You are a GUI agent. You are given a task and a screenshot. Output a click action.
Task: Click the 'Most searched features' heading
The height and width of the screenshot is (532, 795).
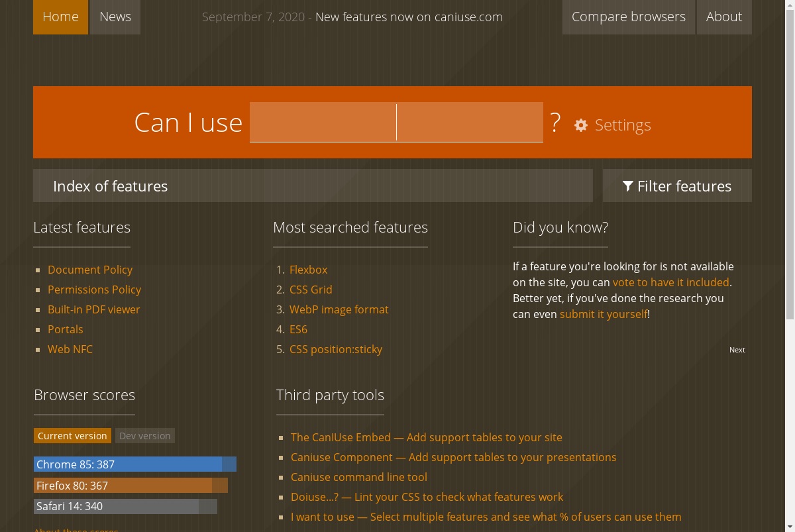click(350, 227)
